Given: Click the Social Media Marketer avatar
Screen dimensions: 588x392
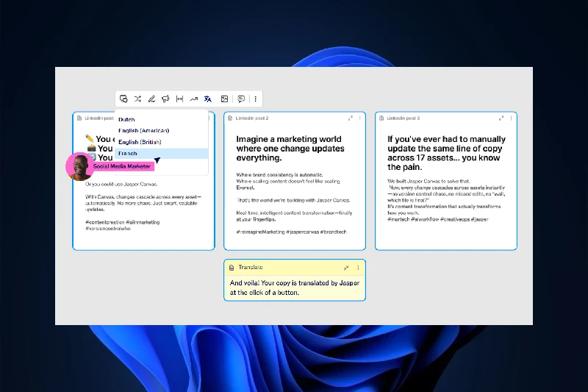Looking at the screenshot, I should (79, 166).
